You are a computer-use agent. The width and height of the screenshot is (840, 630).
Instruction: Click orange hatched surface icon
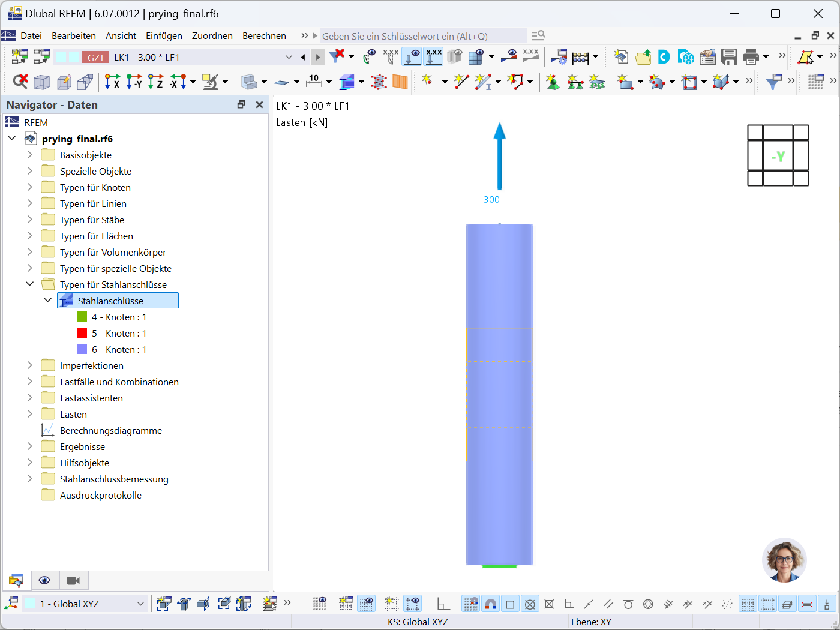pos(400,82)
